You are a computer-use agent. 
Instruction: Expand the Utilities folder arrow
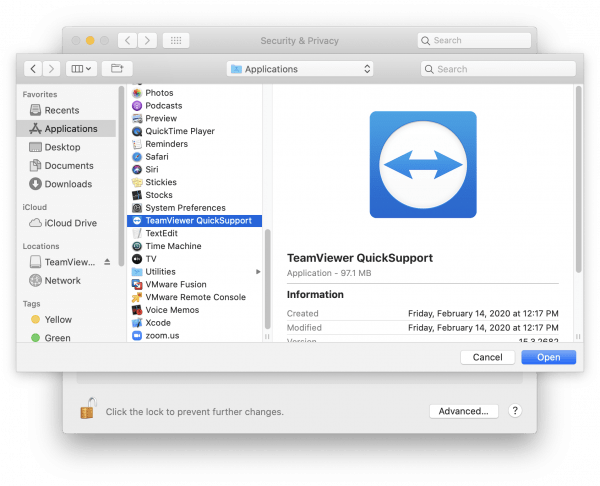coord(258,272)
